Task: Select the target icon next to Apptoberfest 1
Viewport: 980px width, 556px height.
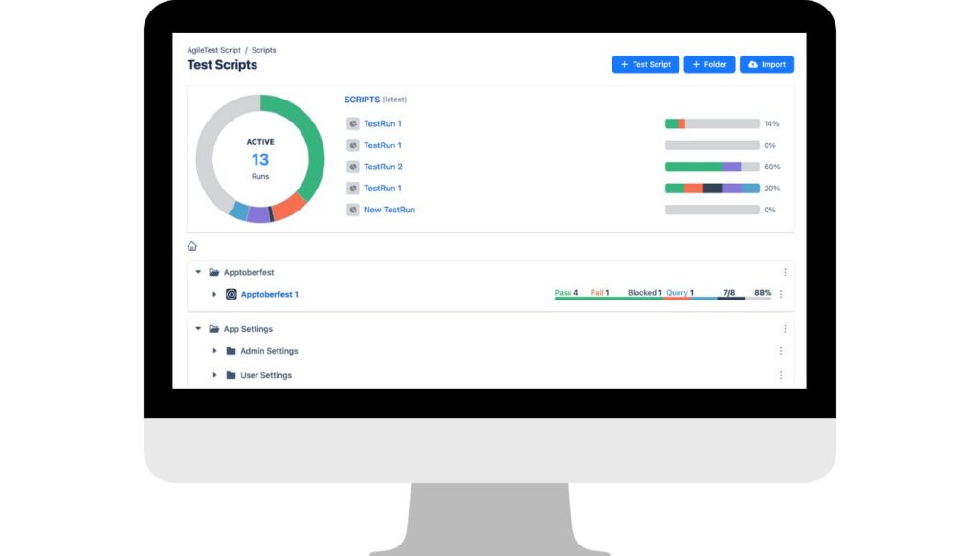Action: pyautogui.click(x=231, y=294)
